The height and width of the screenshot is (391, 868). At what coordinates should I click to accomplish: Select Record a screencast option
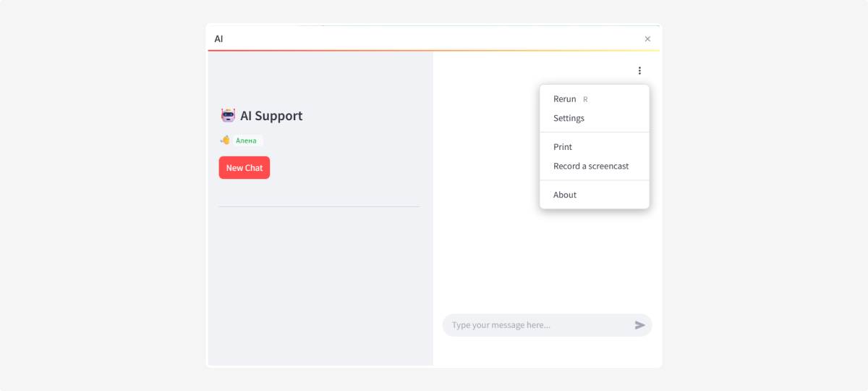point(591,166)
